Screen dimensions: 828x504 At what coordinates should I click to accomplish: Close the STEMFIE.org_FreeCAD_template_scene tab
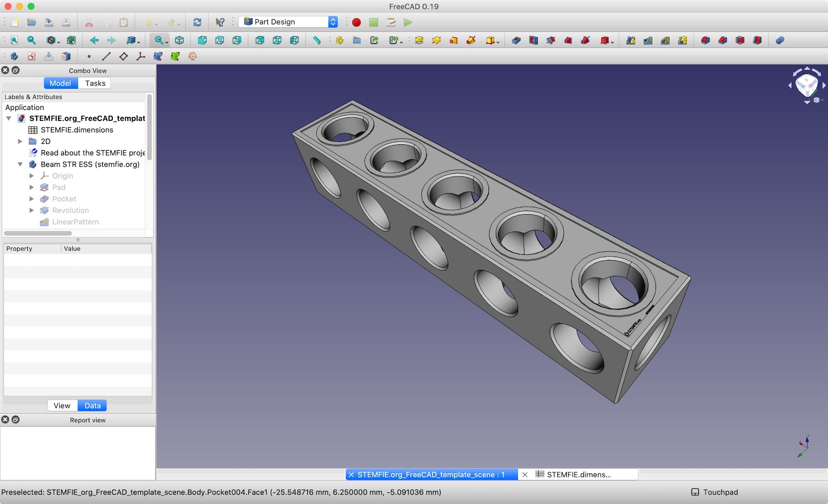(351, 475)
